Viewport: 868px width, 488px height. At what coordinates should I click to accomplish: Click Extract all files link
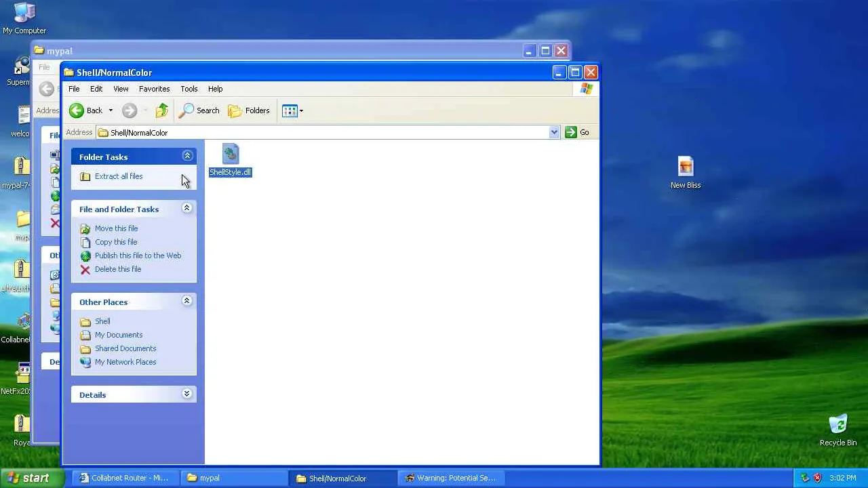pyautogui.click(x=119, y=176)
